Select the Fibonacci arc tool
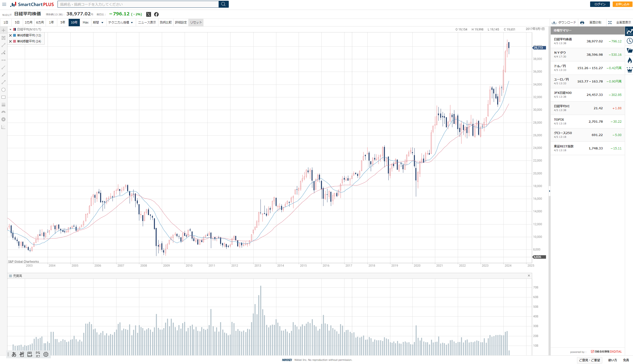Screen dimensions: 633x364 pyautogui.click(x=3, y=112)
